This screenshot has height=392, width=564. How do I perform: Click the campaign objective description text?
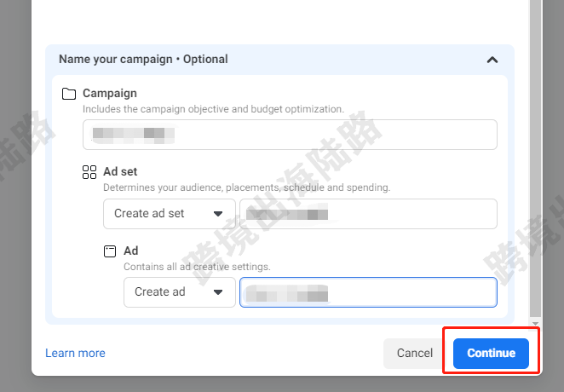213,109
